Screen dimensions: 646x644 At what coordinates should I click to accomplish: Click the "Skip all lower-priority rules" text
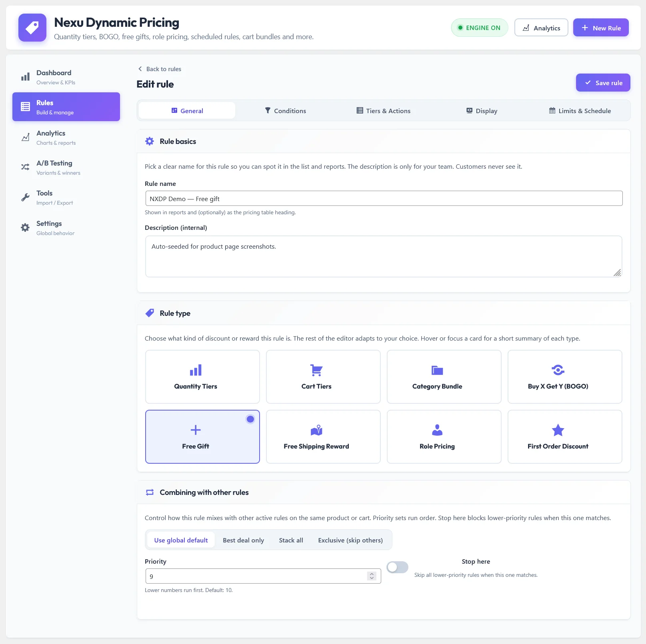tap(476, 575)
